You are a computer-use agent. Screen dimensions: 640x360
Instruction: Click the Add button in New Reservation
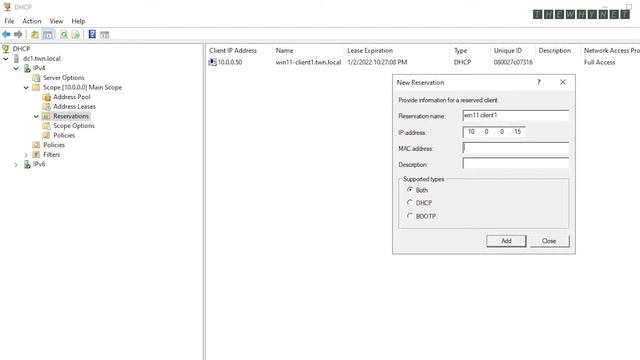pos(506,241)
